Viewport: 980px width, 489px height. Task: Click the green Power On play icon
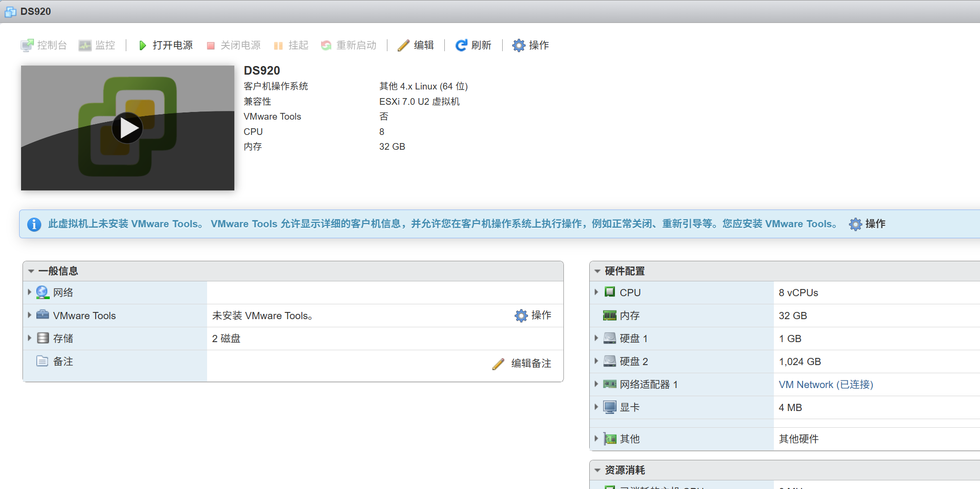142,45
